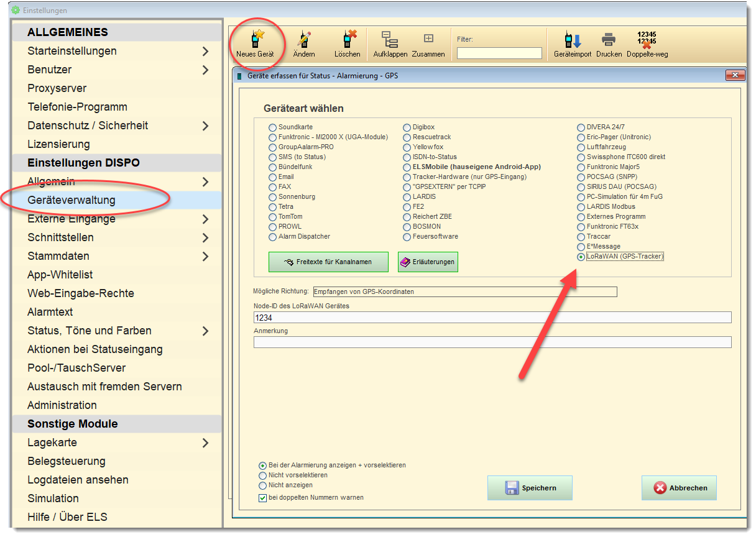Toggle the 'bei doppelten Nummern warnen' checkbox

pos(262,498)
